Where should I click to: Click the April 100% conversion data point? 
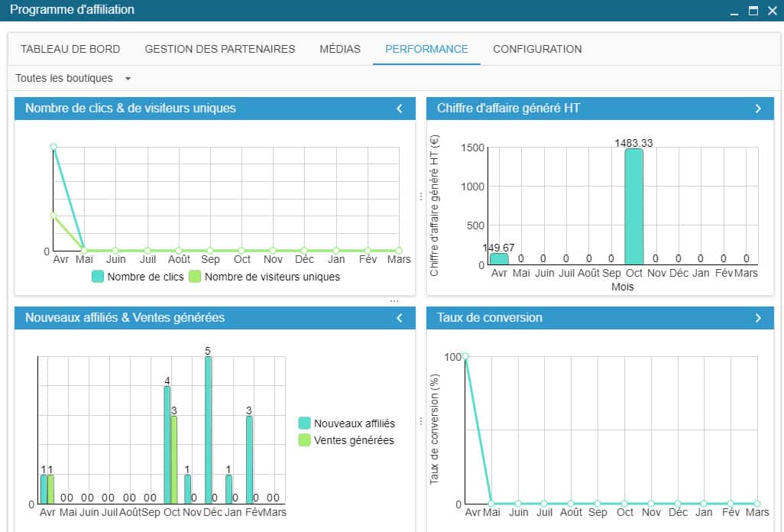coord(465,356)
